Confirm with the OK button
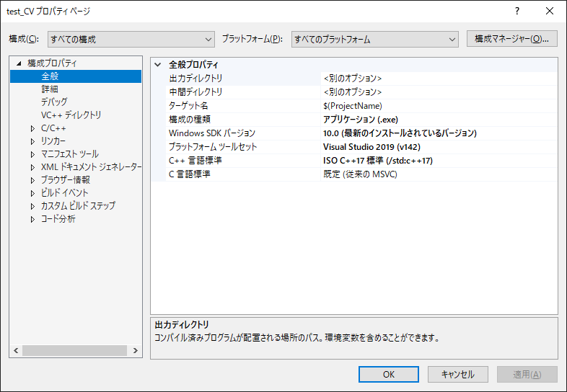The image size is (567, 392). point(389,374)
